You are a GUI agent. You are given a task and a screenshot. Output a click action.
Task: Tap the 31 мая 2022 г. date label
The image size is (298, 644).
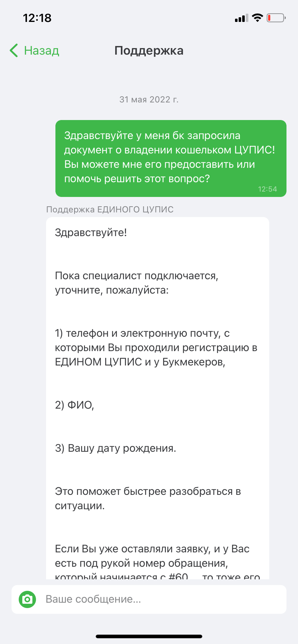pyautogui.click(x=149, y=99)
